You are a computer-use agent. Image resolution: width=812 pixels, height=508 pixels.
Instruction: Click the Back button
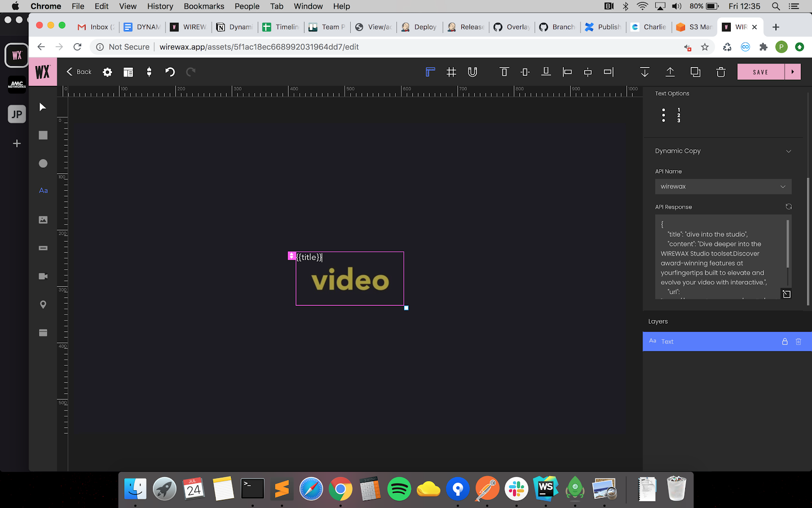click(x=79, y=72)
